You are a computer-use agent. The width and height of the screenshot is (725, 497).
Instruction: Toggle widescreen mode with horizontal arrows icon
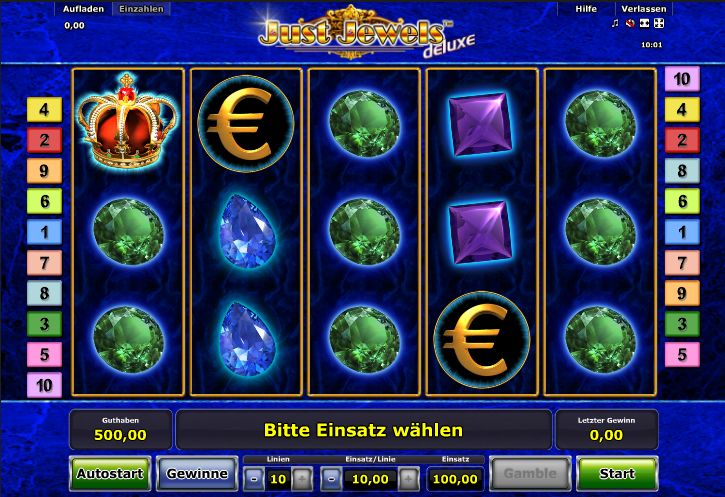point(645,23)
